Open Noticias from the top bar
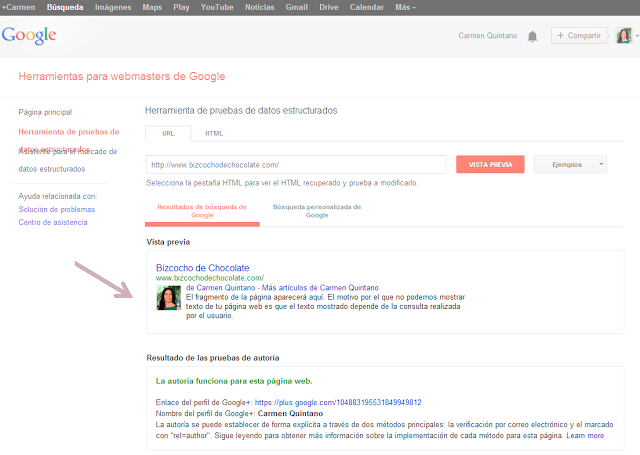Screen dimensions: 640x455 260,7
